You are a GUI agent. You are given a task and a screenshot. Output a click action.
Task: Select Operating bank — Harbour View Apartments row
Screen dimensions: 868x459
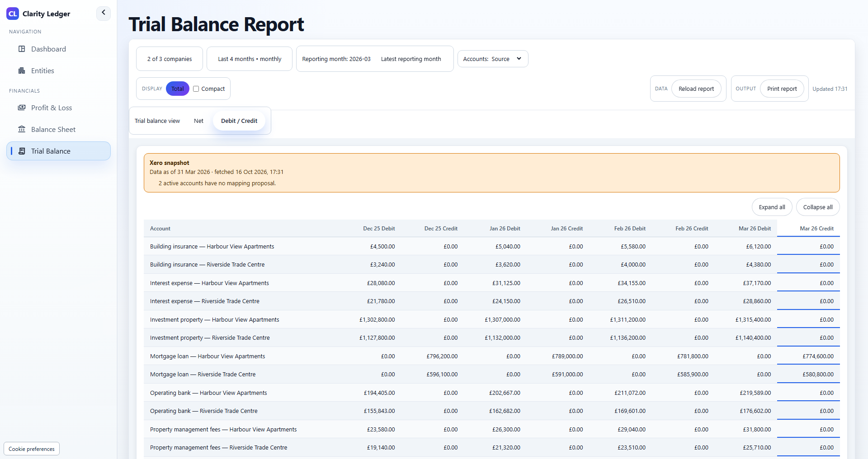(x=492, y=393)
